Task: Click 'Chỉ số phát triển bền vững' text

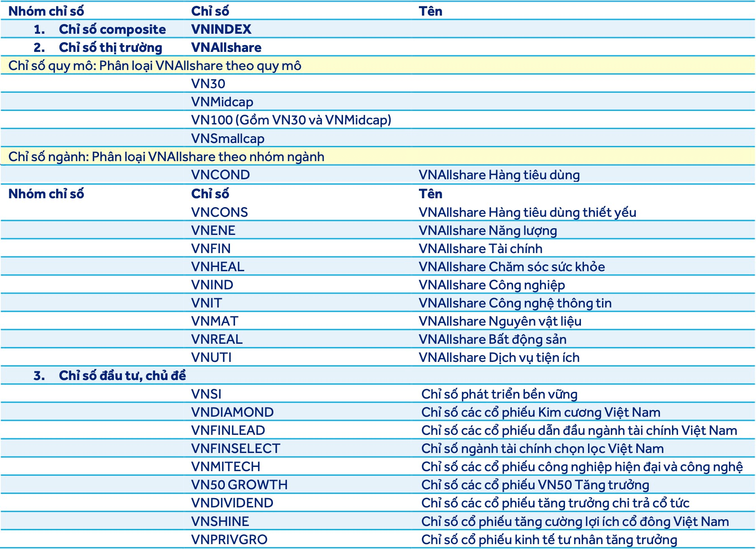Action: coord(499,394)
